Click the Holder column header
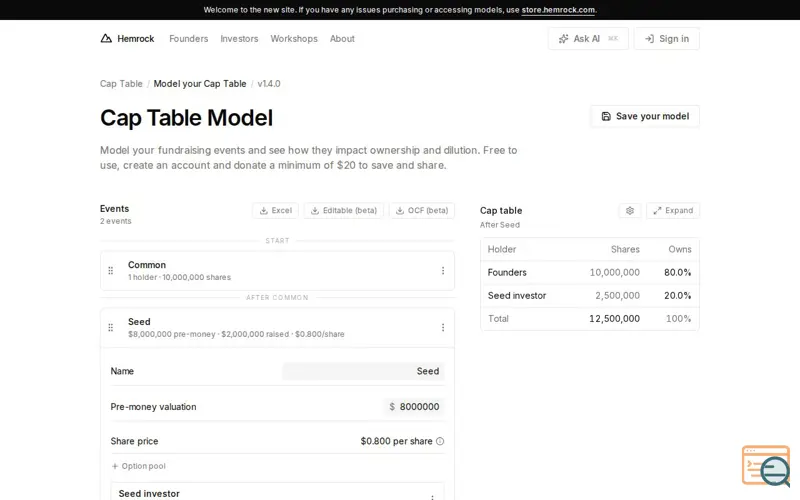 502,249
